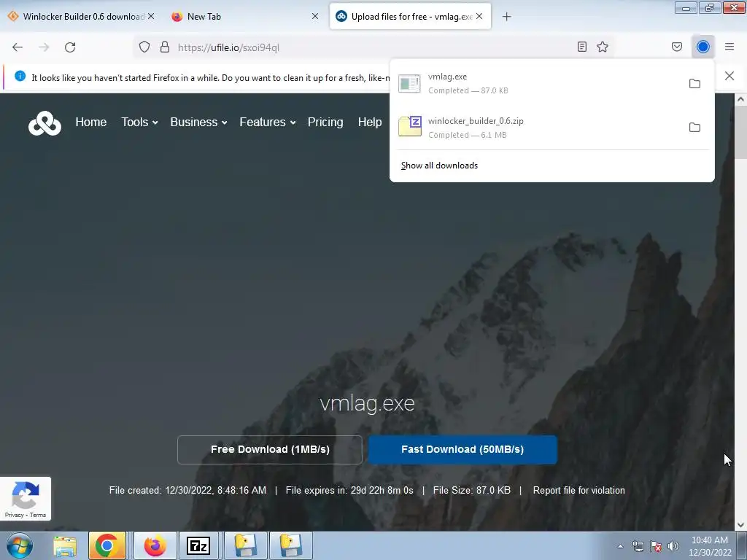Show vmlag.exe in its containing folder
This screenshot has height=560, width=747.
pyautogui.click(x=694, y=84)
